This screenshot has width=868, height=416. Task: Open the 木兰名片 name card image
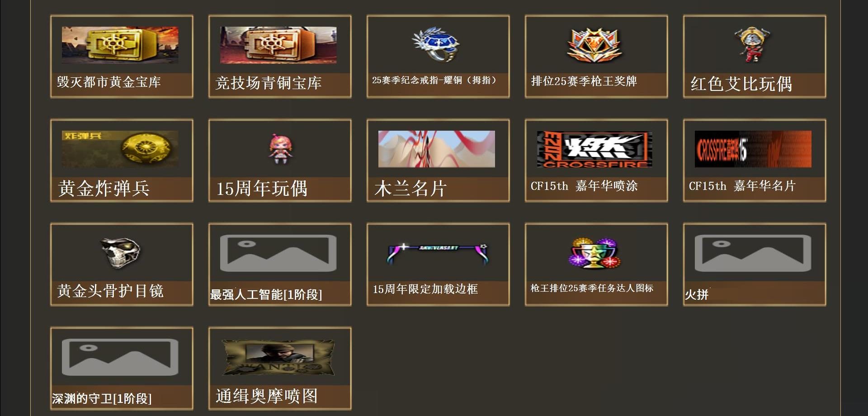[x=437, y=149]
